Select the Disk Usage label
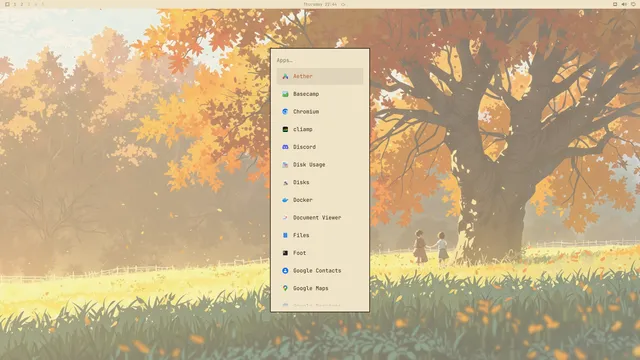 tap(309, 164)
